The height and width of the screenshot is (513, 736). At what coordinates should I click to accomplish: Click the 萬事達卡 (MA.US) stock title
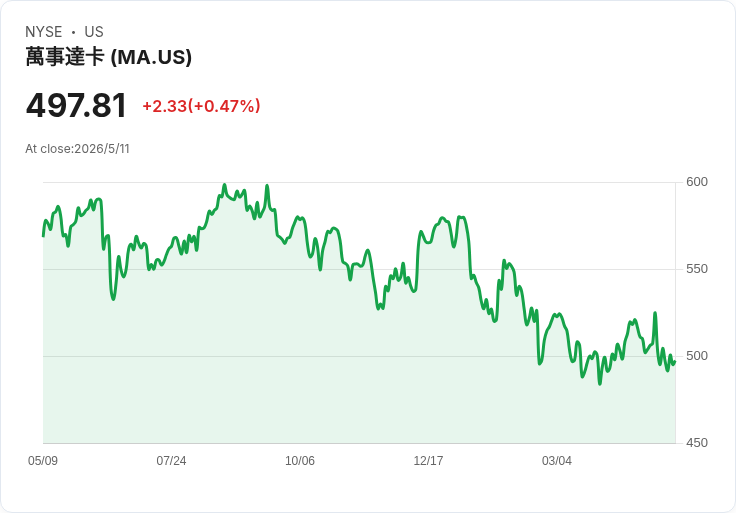[108, 57]
